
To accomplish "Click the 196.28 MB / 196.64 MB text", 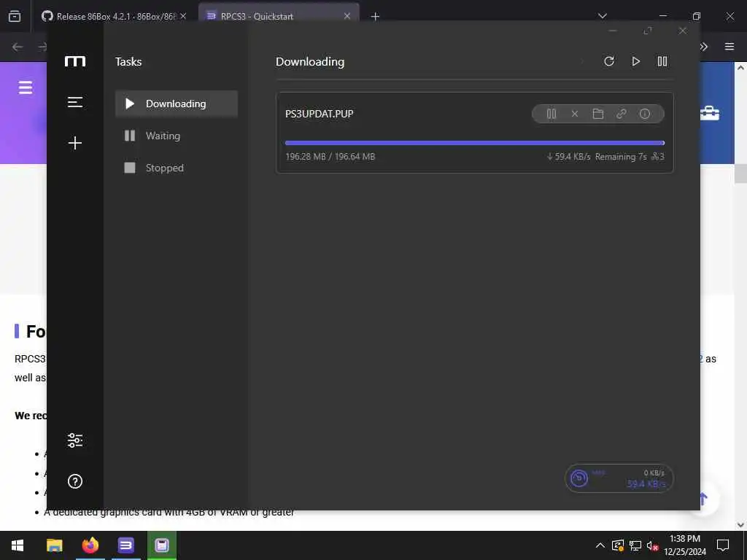I will click(330, 157).
